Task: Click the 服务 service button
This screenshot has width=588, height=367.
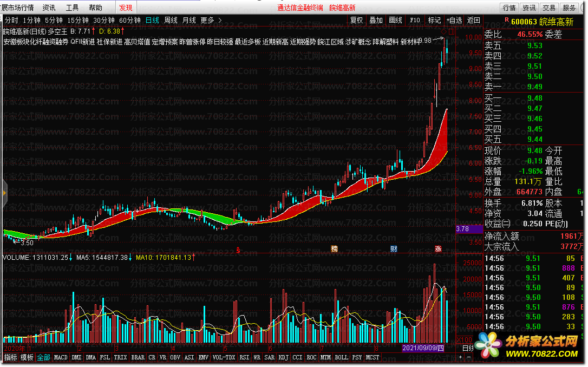Action: click(569, 8)
